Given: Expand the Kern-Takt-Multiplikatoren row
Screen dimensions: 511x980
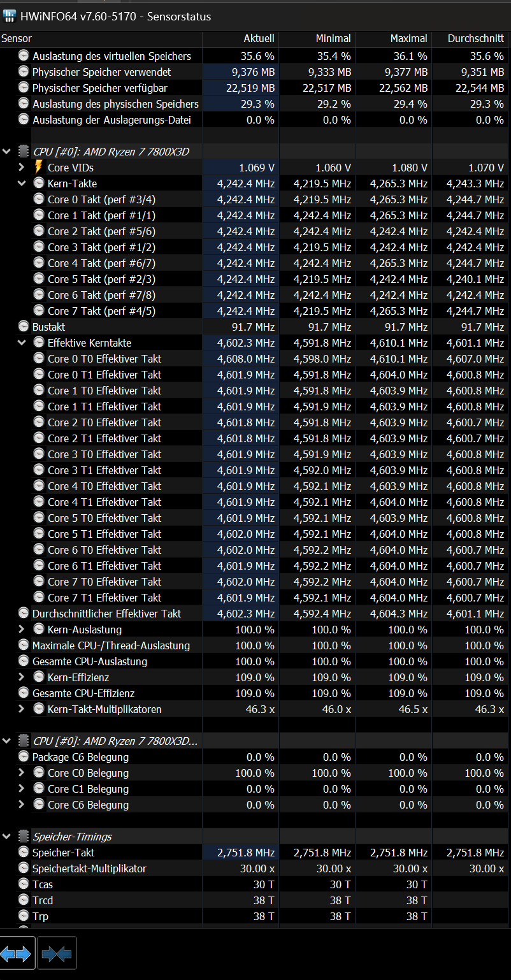Looking at the screenshot, I should [22, 709].
